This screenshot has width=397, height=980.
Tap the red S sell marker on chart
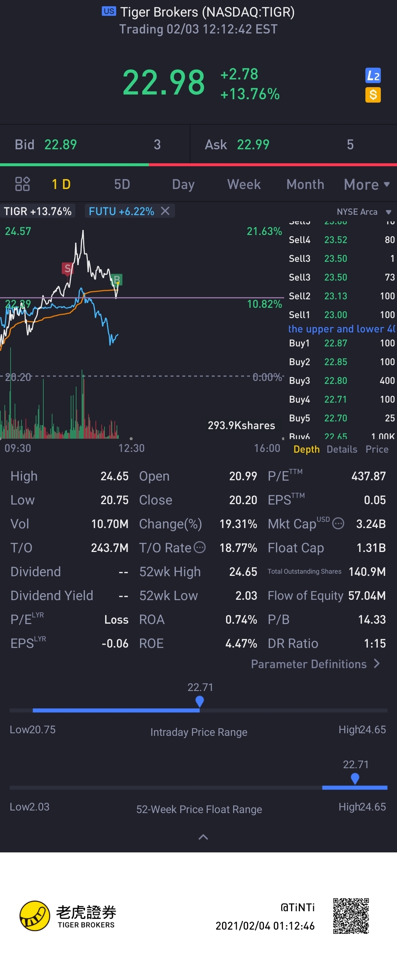[67, 268]
